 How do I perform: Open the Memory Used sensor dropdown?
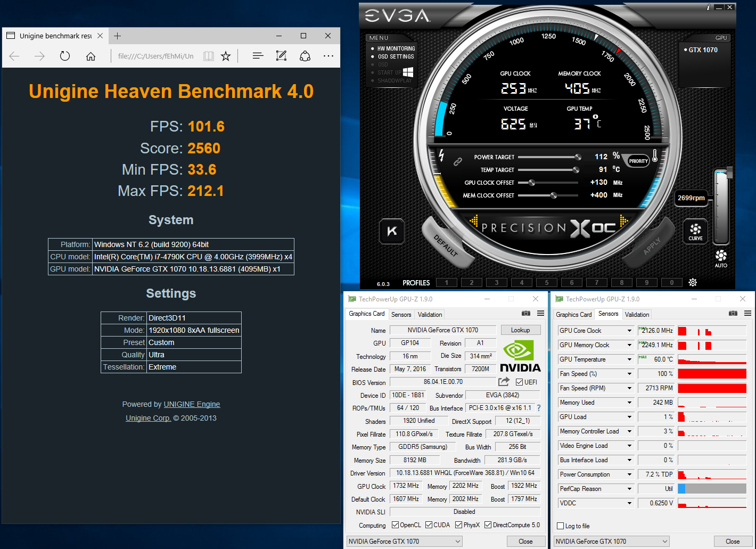click(x=629, y=403)
